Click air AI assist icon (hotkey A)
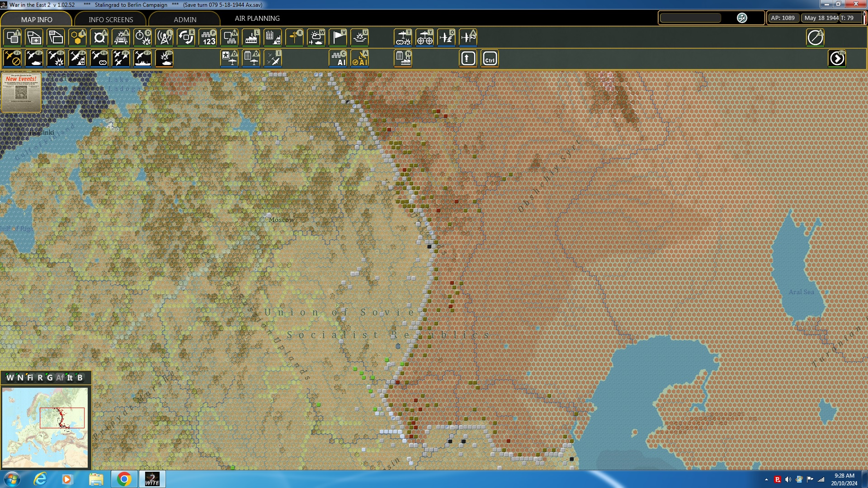868x488 pixels. point(359,59)
